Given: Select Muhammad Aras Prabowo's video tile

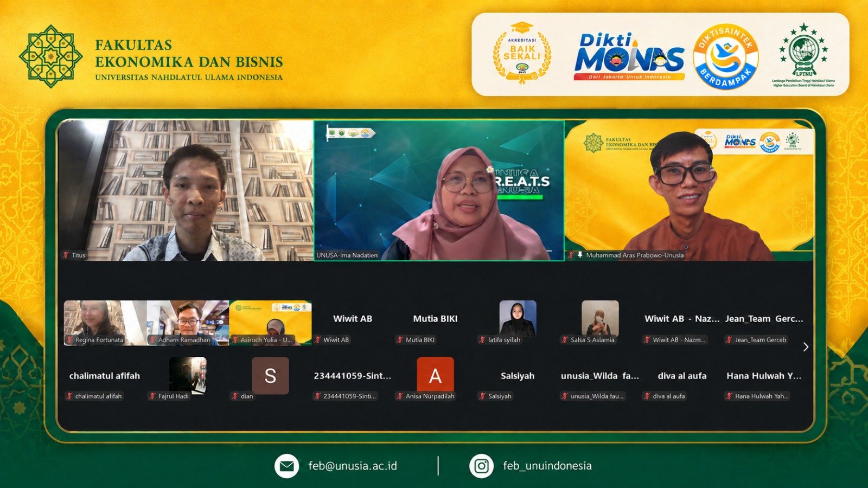Looking at the screenshot, I should point(689,190).
